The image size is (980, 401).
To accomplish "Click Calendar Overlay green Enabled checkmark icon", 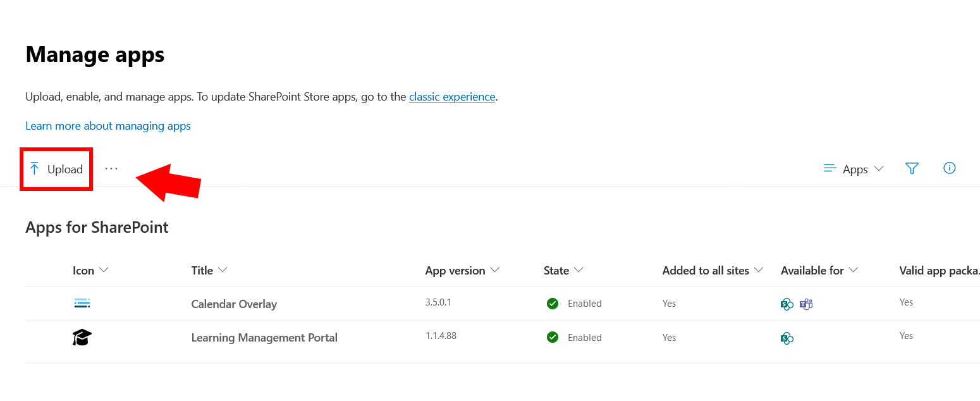I will click(553, 304).
